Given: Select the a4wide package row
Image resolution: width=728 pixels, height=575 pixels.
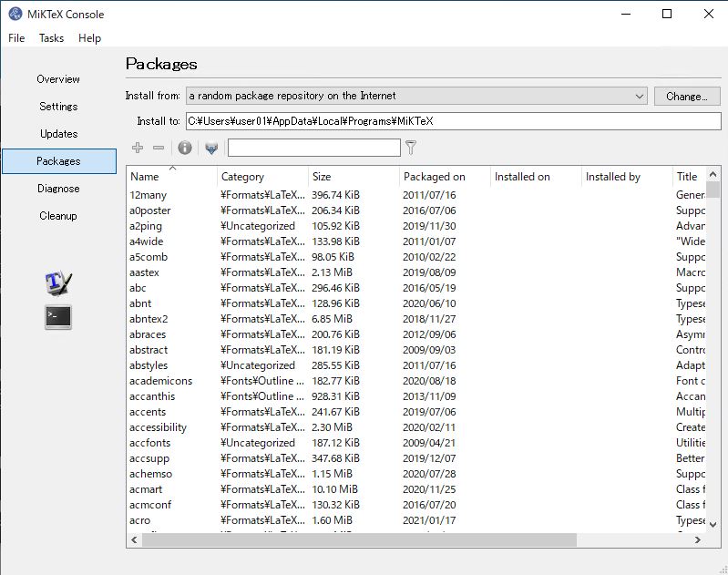Looking at the screenshot, I should click(416, 241).
